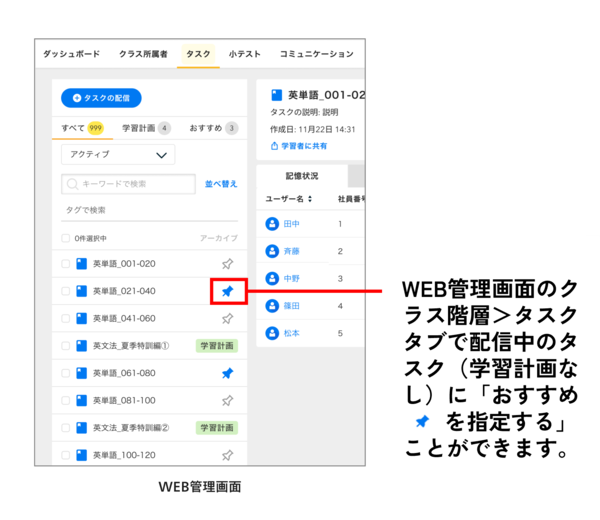Click the user avatar icon for 田中
600x520 pixels.
[x=271, y=224]
